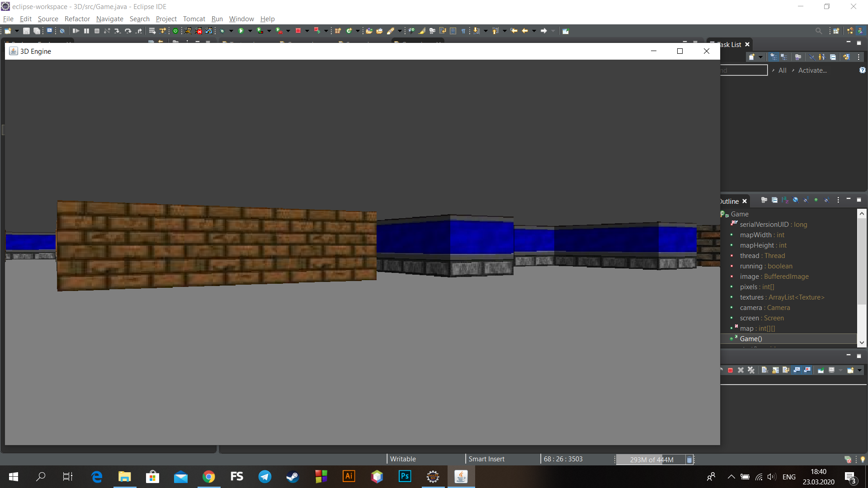
Task: Collapse All members in the Outline view
Action: (774, 201)
